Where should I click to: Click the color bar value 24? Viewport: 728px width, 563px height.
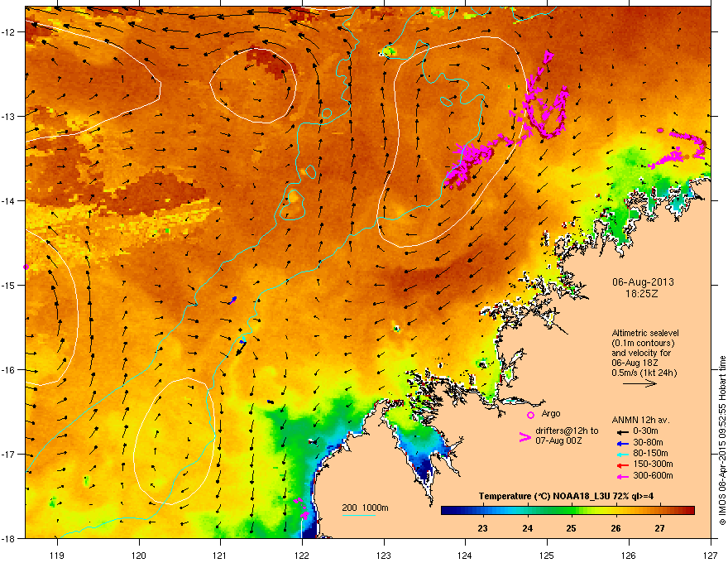coord(527,528)
